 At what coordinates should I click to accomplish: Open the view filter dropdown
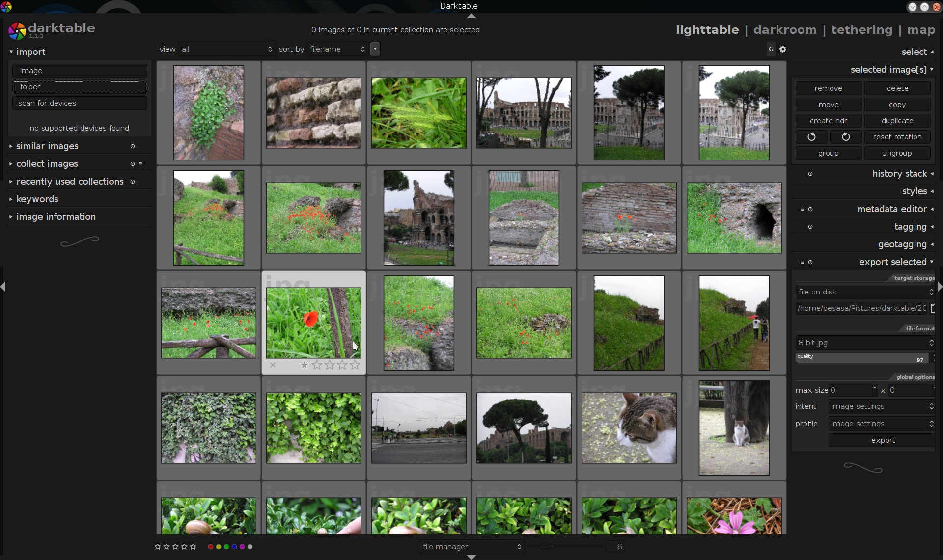(x=226, y=49)
